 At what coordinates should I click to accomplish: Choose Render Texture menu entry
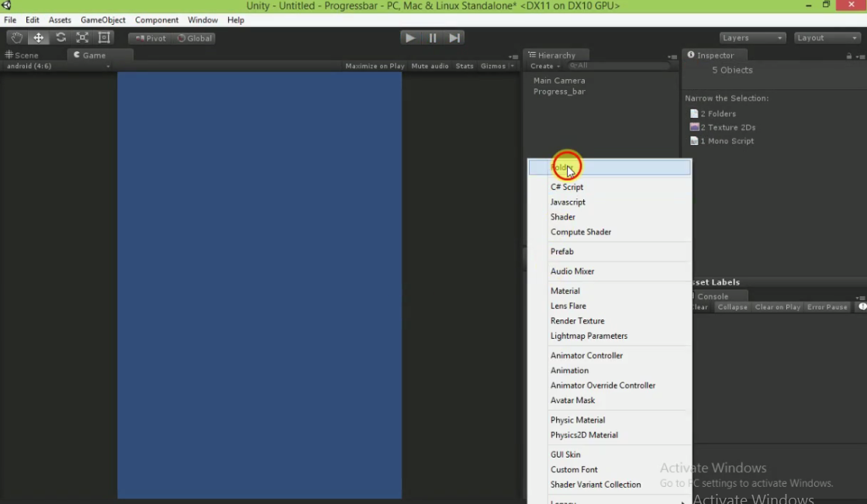tap(610, 321)
